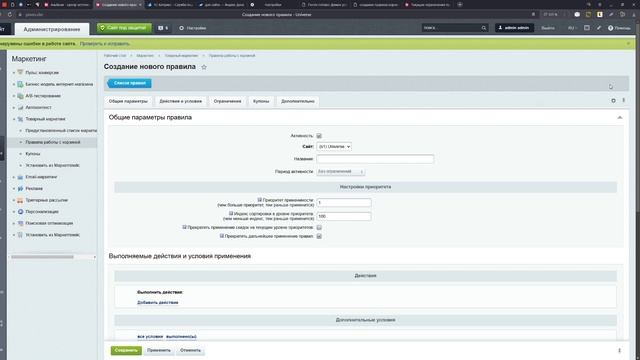
Task: Toggle Прекратить применение скидок на текущем уровне checkbox
Action: [319, 227]
